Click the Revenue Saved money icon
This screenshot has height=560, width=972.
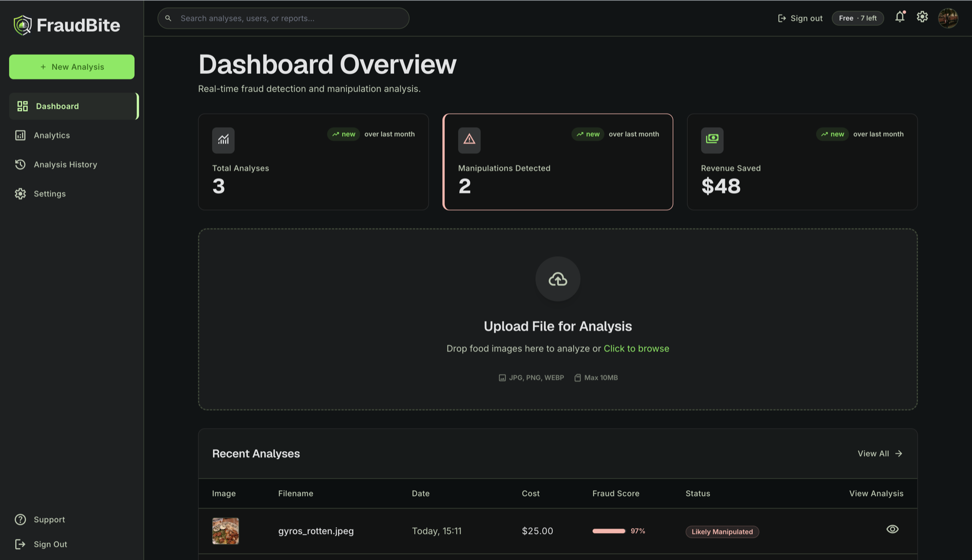pyautogui.click(x=712, y=140)
